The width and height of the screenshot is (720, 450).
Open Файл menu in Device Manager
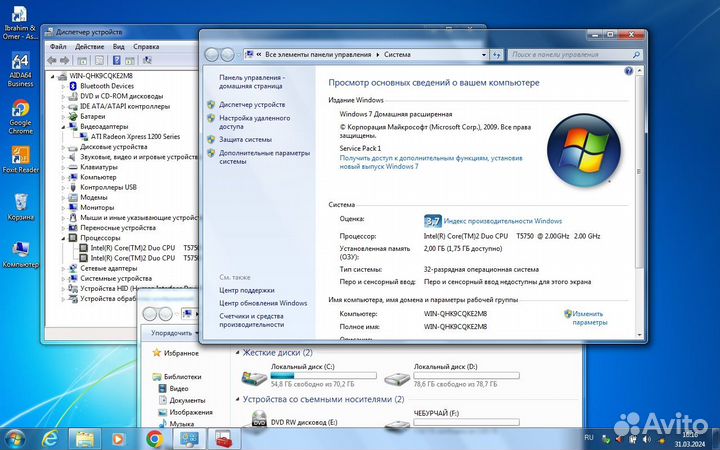58,46
